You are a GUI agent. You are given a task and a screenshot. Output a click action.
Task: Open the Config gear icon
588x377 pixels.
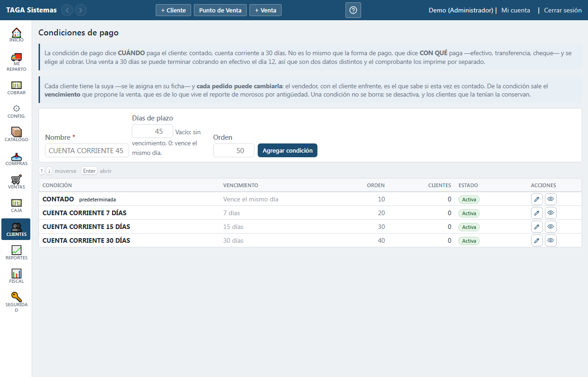[x=16, y=111]
